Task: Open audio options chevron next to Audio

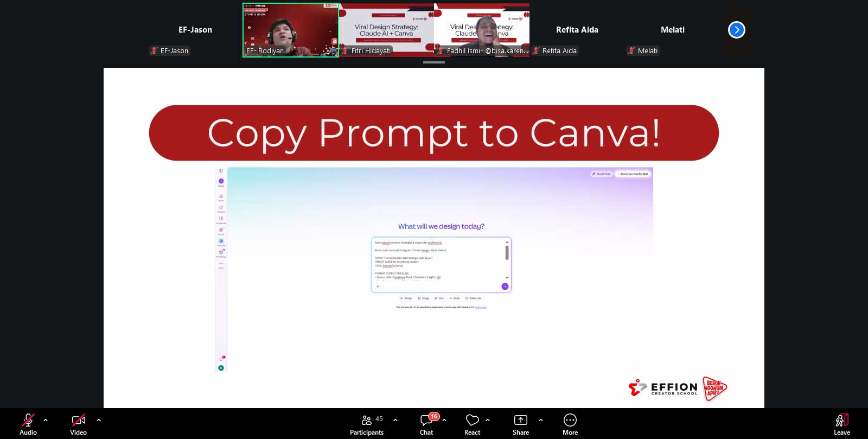Action: click(46, 419)
